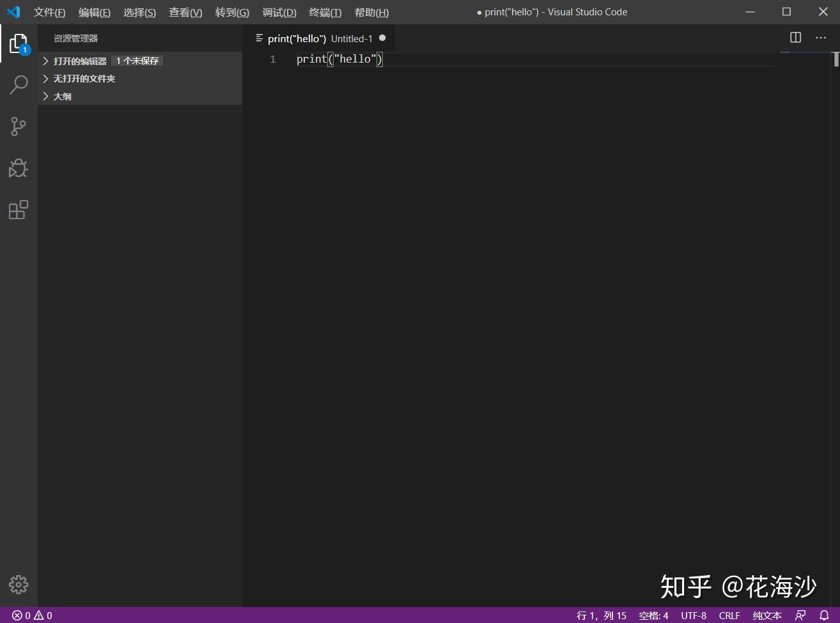The image size is (840, 623).
Task: Open the editor More Actions menu
Action: pyautogui.click(x=821, y=38)
